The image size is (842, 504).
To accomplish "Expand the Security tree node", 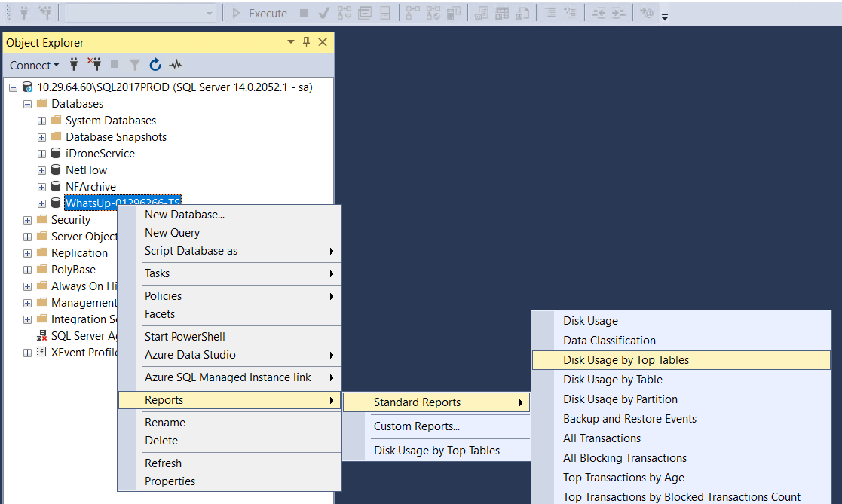I will pyautogui.click(x=27, y=219).
